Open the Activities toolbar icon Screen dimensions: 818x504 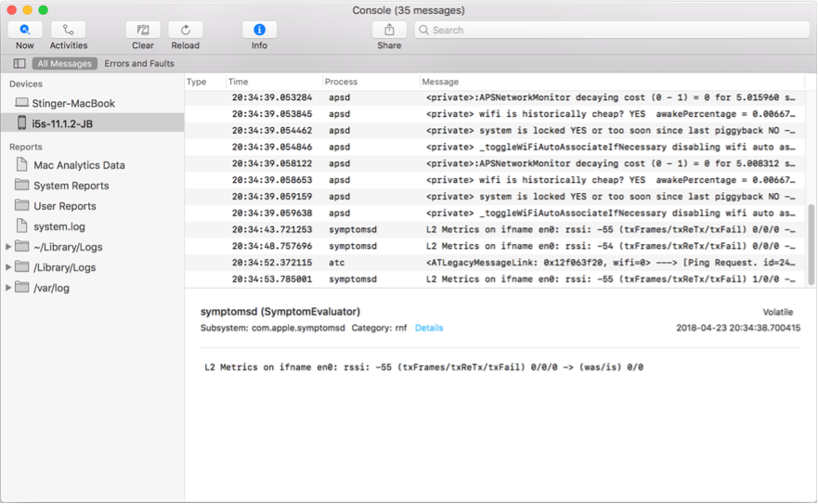[68, 30]
